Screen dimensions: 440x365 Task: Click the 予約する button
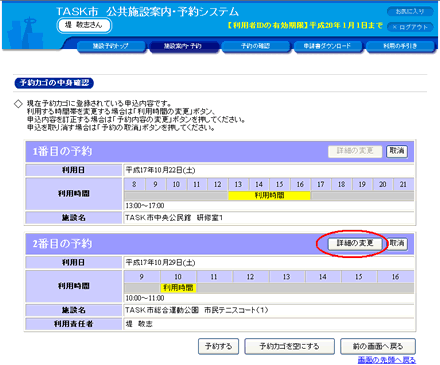218,346
